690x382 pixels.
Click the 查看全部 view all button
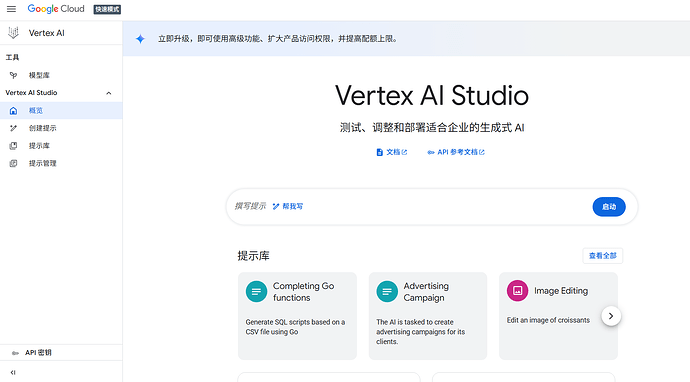point(602,256)
